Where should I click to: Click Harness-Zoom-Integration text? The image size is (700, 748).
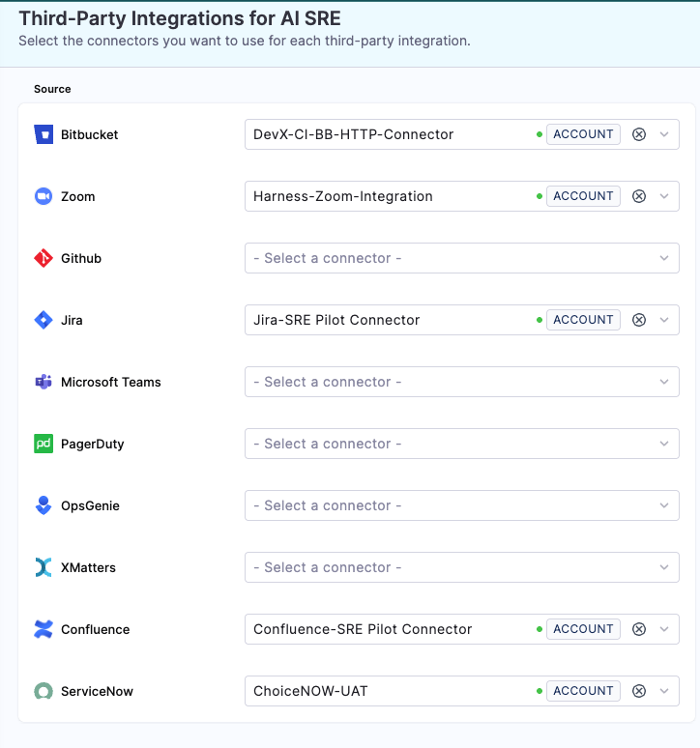[342, 196]
